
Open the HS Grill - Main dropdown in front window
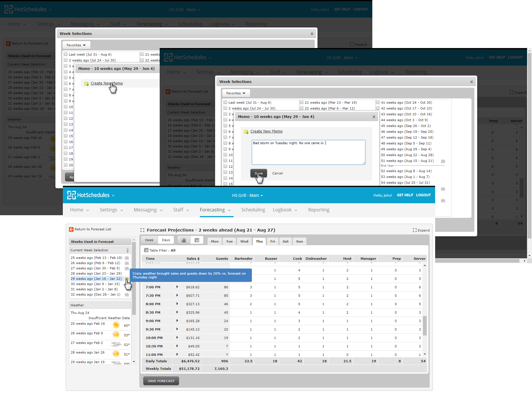248,195
